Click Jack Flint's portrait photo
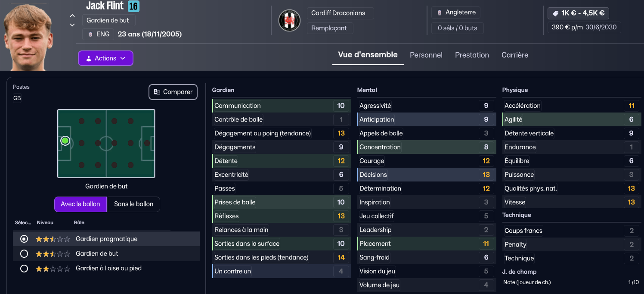 tap(28, 34)
